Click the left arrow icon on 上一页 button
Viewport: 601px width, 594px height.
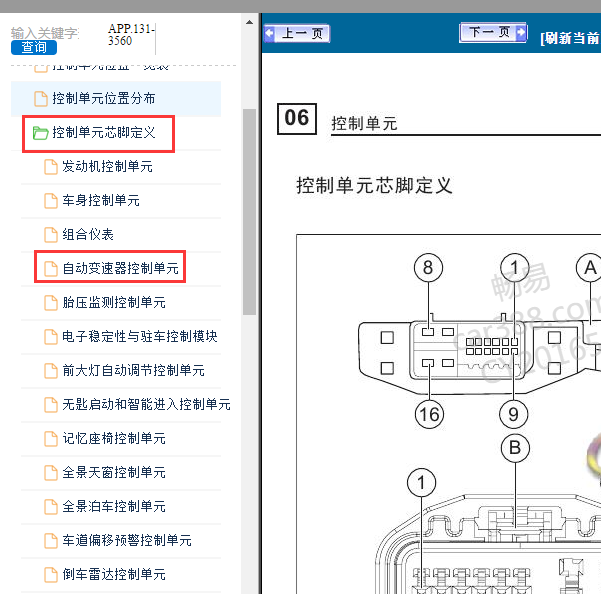270,33
